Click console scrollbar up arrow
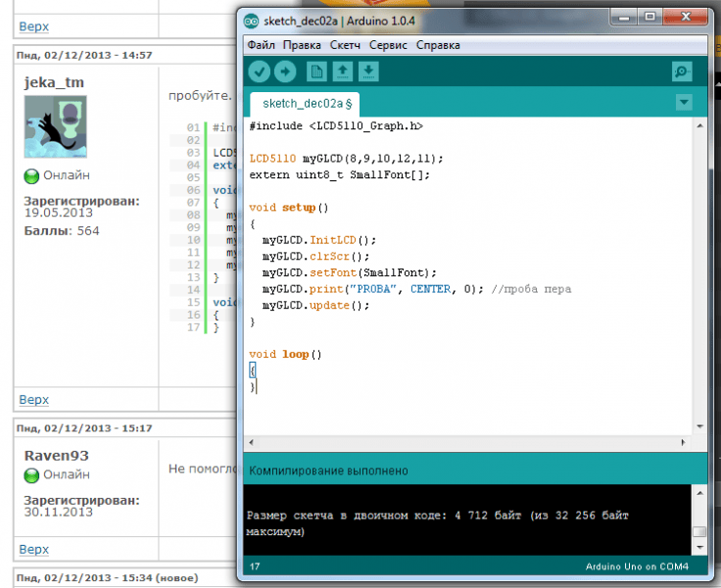Screen dimensions: 721x588 (x=699, y=493)
